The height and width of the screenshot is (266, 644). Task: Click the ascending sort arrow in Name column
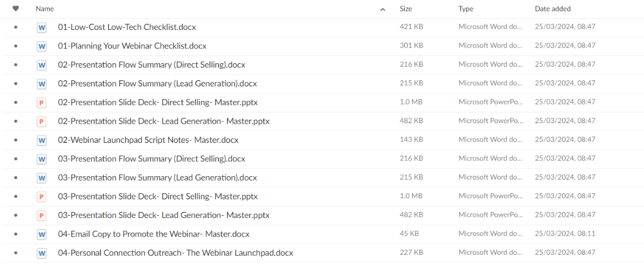pyautogui.click(x=383, y=9)
